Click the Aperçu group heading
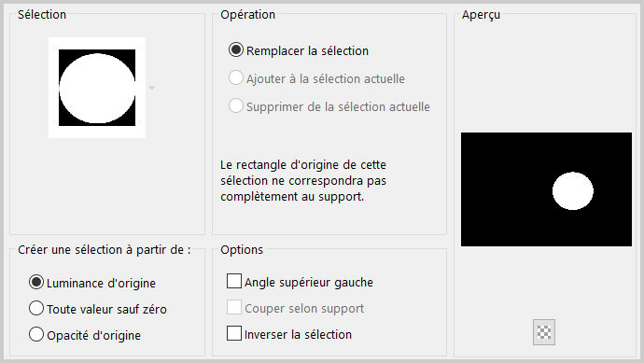Screen dimensions: 644x363 [x=481, y=15]
